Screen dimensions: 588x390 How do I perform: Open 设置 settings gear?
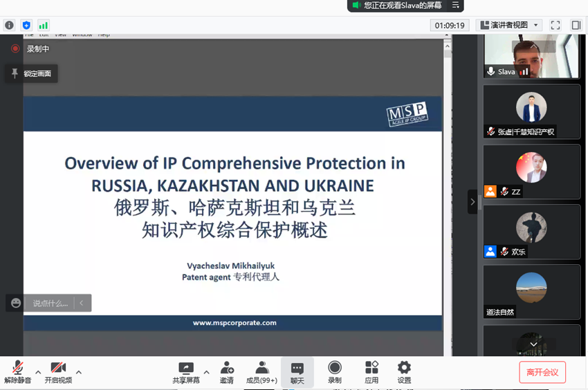point(404,372)
